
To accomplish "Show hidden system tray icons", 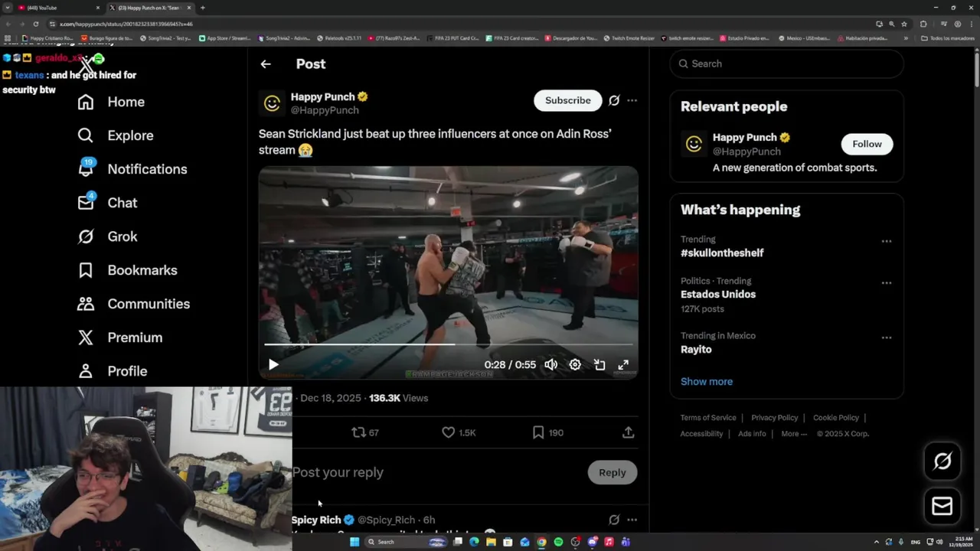I will (x=877, y=542).
